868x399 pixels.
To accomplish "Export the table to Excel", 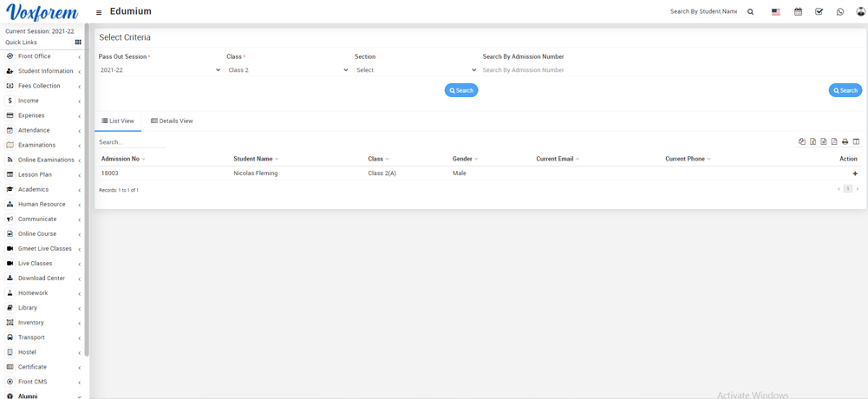I will [x=813, y=141].
